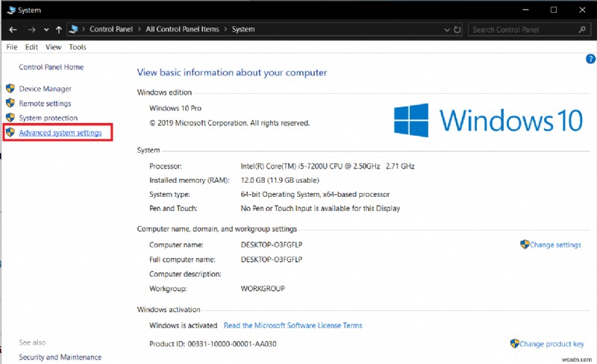Select Product ID '00331-10000-00001-AA030'
597x364 pixels.
(232, 344)
